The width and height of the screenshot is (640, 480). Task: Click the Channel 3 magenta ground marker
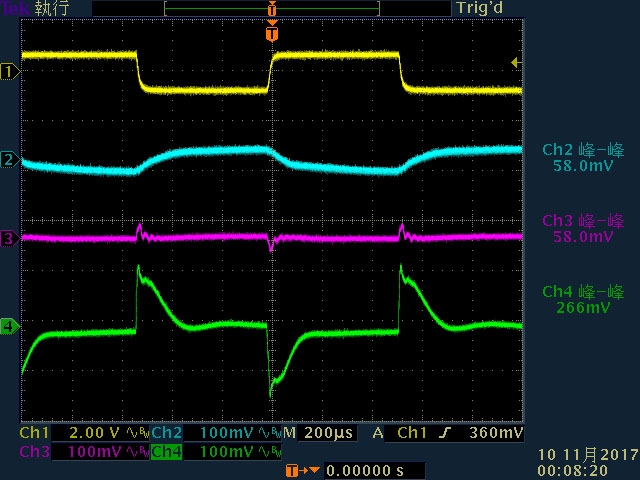click(x=10, y=238)
